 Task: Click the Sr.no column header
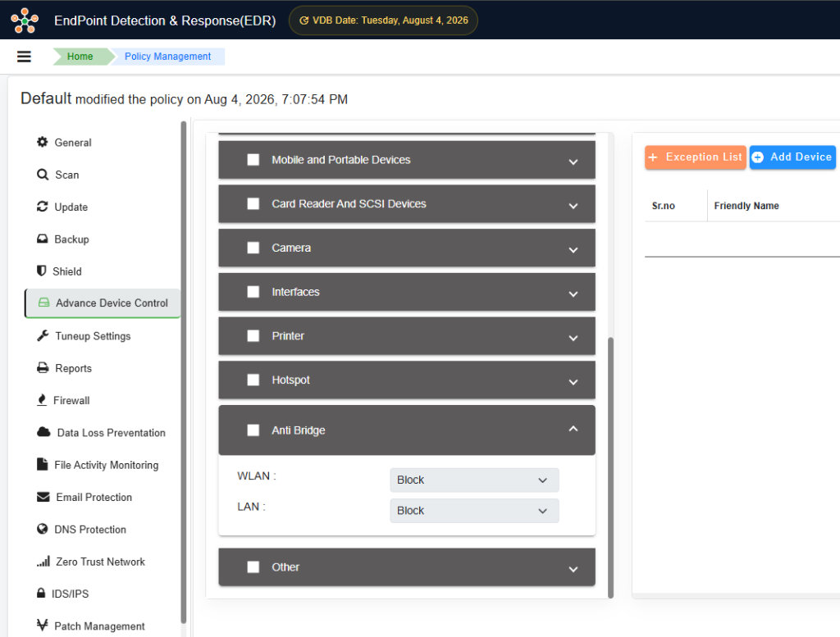[663, 206]
